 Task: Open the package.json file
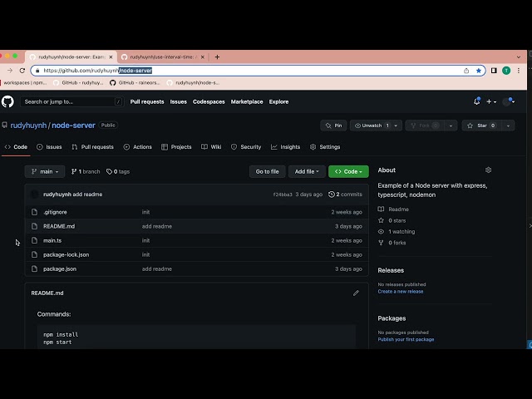pos(59,269)
